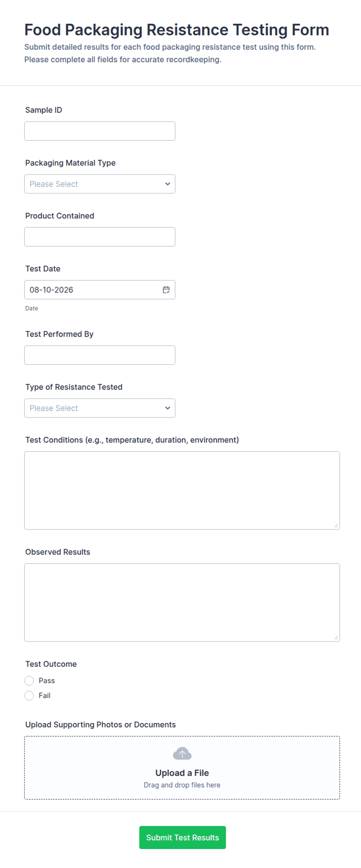
Task: Click Packaging Material Type chevron arrow
Action: 168,184
